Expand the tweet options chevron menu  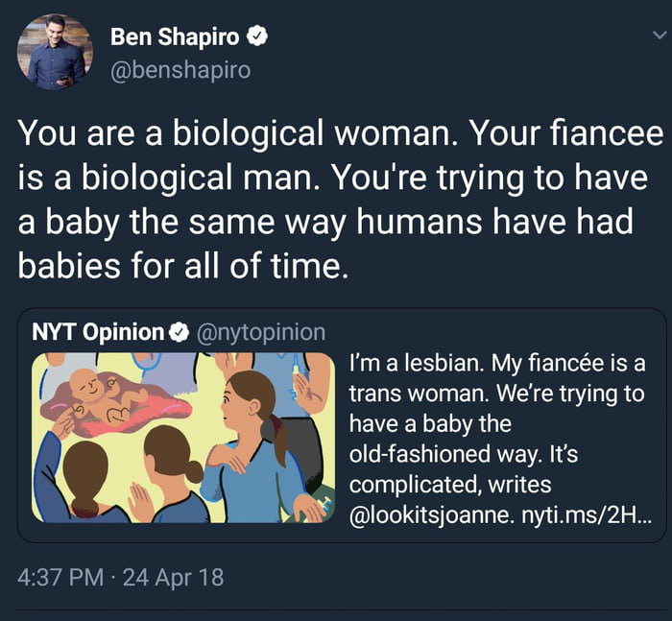[x=660, y=36]
